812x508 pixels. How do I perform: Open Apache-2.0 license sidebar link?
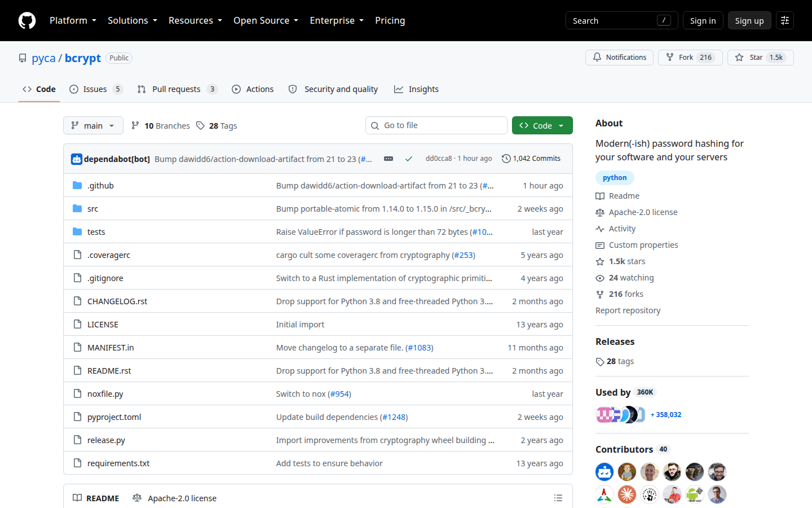(637, 212)
